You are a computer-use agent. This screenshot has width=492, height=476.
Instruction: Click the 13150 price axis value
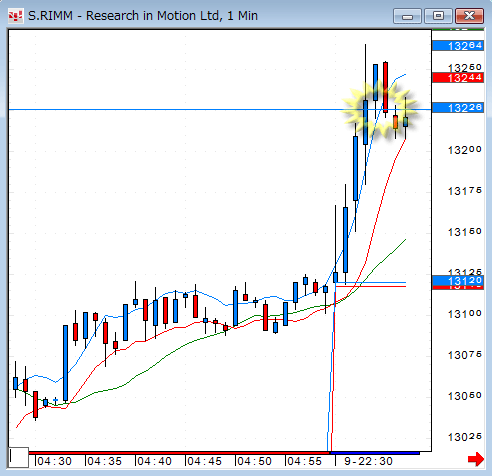click(465, 232)
